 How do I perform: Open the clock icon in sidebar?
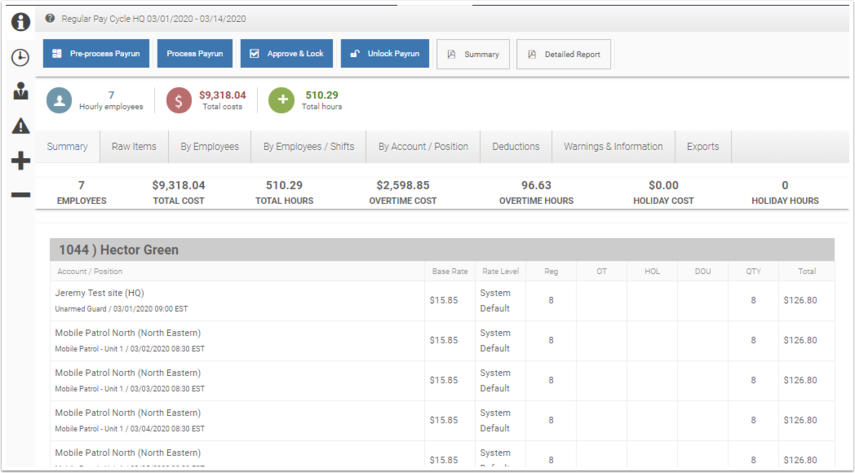[21, 57]
